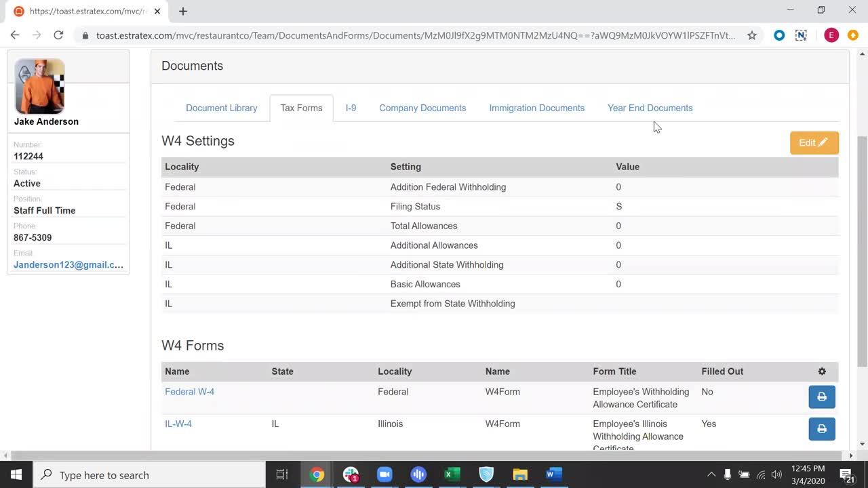The image size is (868, 488).
Task: Click Jake Anderson's profile photo
Action: click(40, 86)
